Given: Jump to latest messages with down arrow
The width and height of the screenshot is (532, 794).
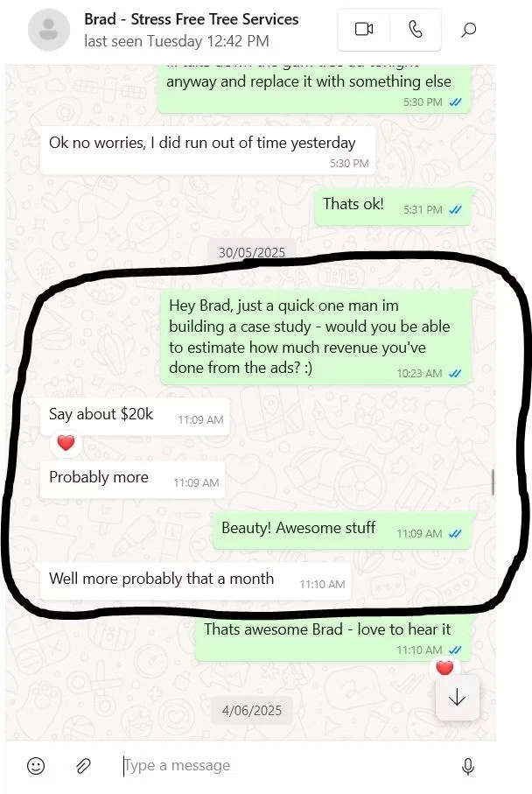Looking at the screenshot, I should pos(457,698).
